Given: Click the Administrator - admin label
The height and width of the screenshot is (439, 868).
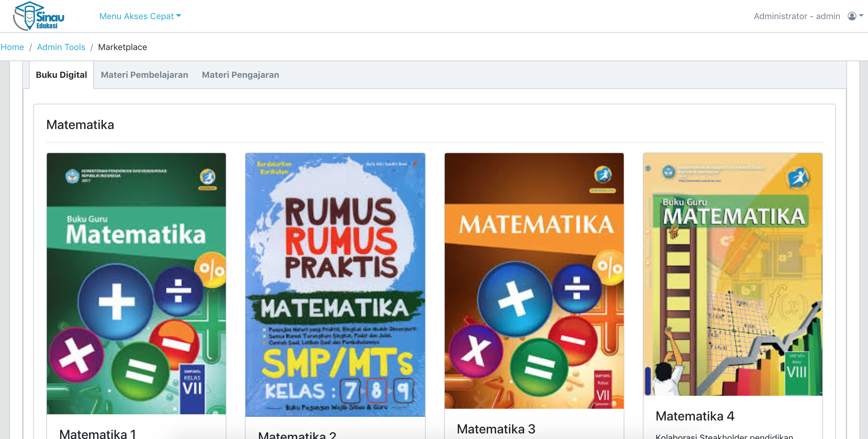Looking at the screenshot, I should pos(796,16).
